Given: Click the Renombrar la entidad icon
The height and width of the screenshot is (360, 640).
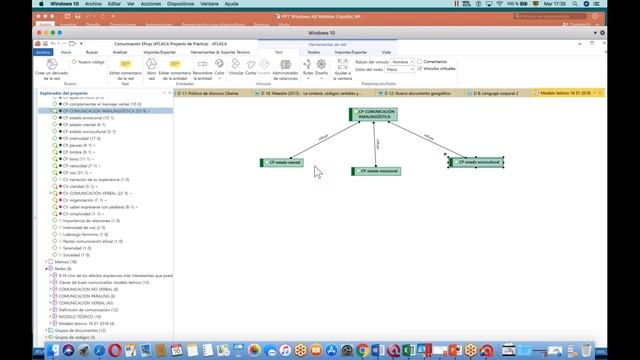Looking at the screenshot, I should [x=202, y=64].
